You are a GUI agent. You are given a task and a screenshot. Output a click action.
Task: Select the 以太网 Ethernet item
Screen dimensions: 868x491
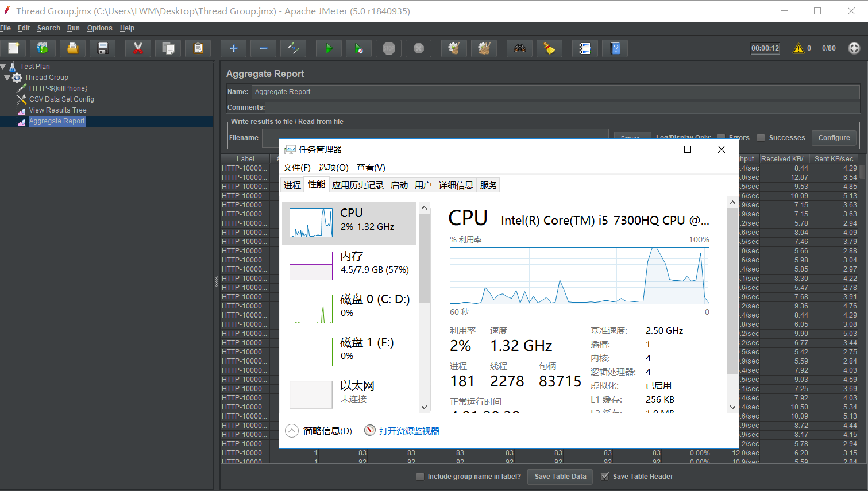pyautogui.click(x=349, y=395)
